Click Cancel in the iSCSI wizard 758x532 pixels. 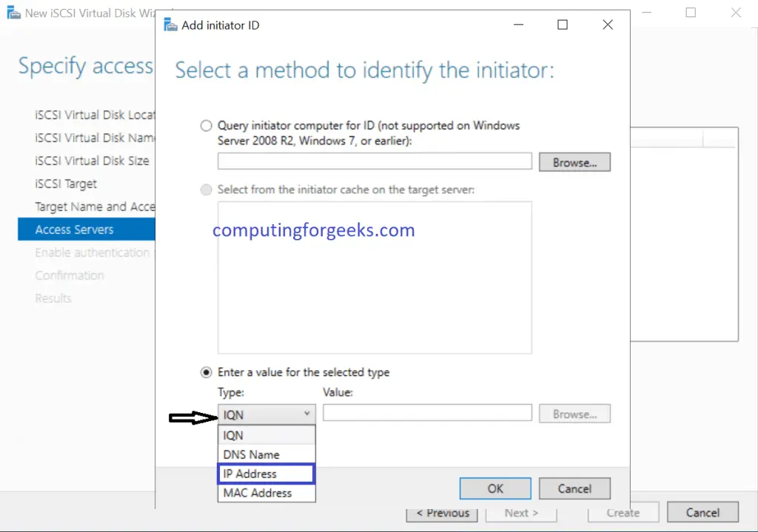tap(703, 512)
